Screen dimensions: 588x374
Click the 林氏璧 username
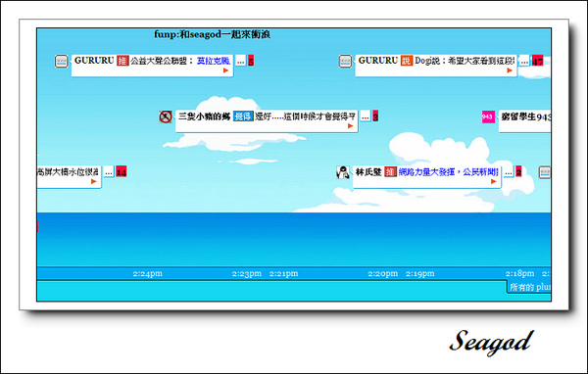[x=368, y=172]
